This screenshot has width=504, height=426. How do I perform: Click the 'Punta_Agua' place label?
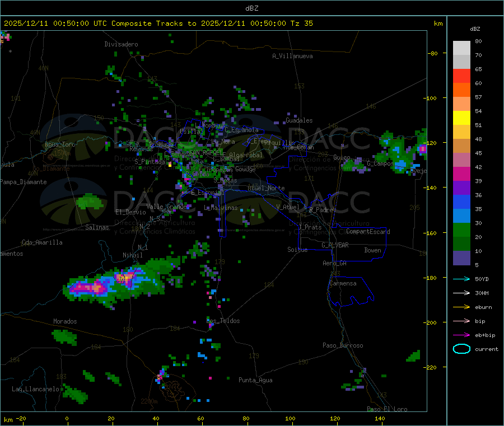255,380
